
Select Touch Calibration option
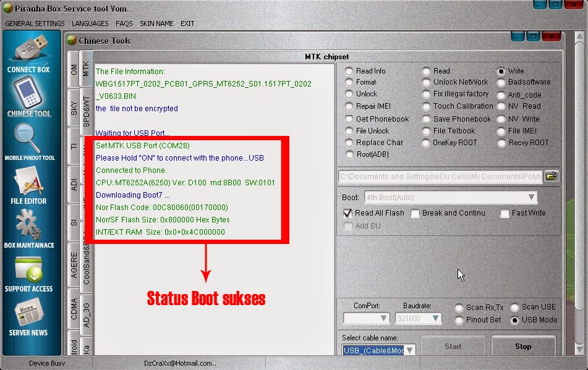[426, 106]
